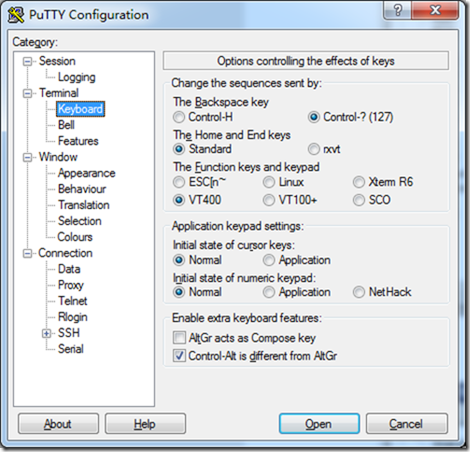The width and height of the screenshot is (470, 452).
Task: Expand the SSH tree node
Action: pyautogui.click(x=47, y=333)
